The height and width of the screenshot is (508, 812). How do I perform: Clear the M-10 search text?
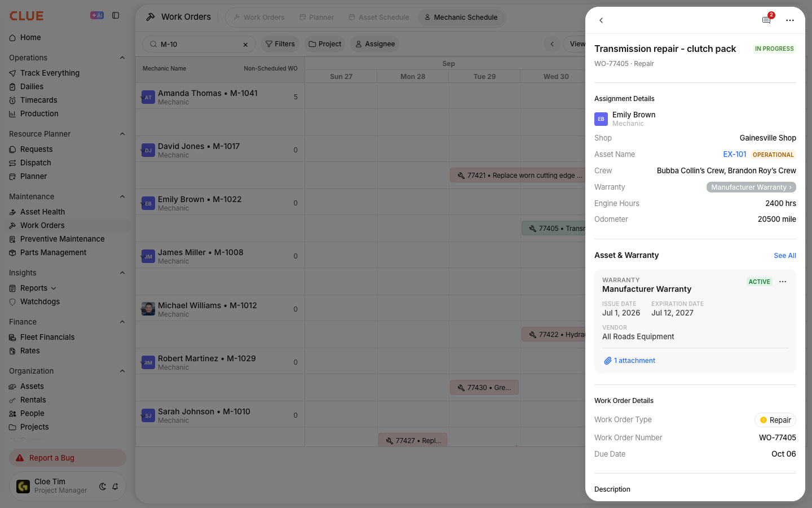coord(245,45)
